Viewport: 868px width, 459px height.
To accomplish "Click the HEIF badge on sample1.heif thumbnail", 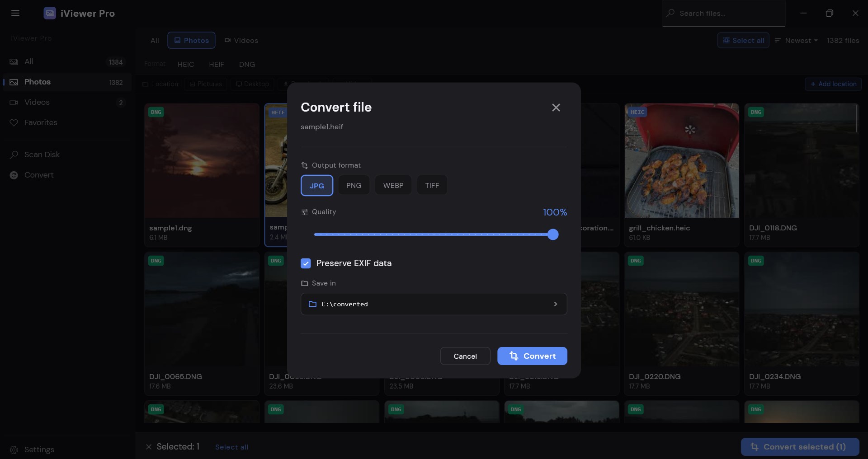I will tap(278, 112).
